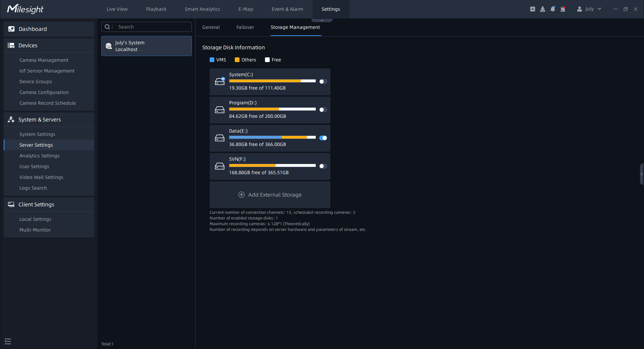Screen dimensions: 644x349
Task: Click Add External Storage button
Action: [270, 195]
